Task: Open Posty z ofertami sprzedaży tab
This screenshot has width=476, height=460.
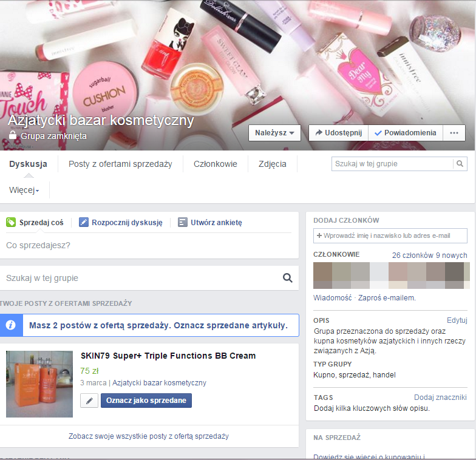Action: (120, 164)
